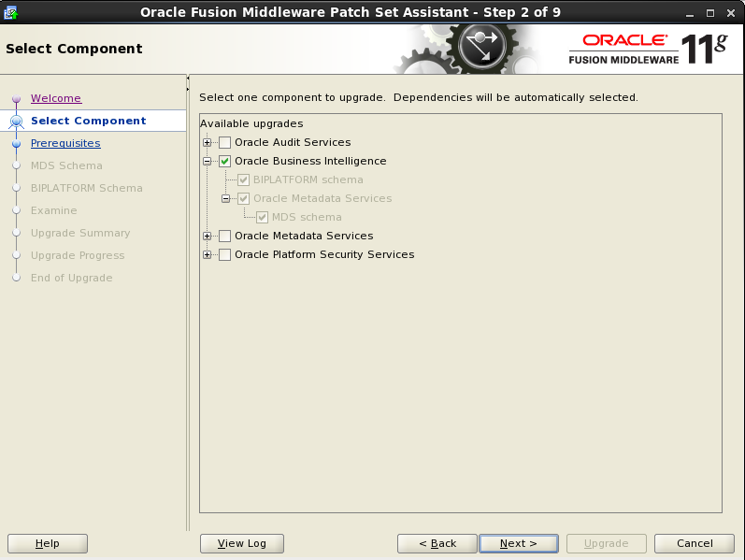Expand the top-level Oracle Metadata Services node
Screen dimensions: 745x560
208,236
